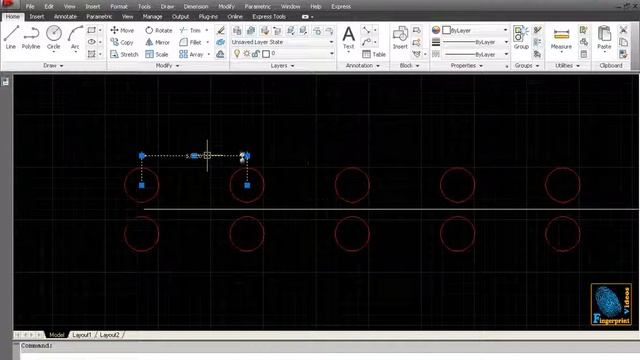Image resolution: width=640 pixels, height=360 pixels.
Task: Switch to the Express Tools ribbon tab
Action: (269, 16)
